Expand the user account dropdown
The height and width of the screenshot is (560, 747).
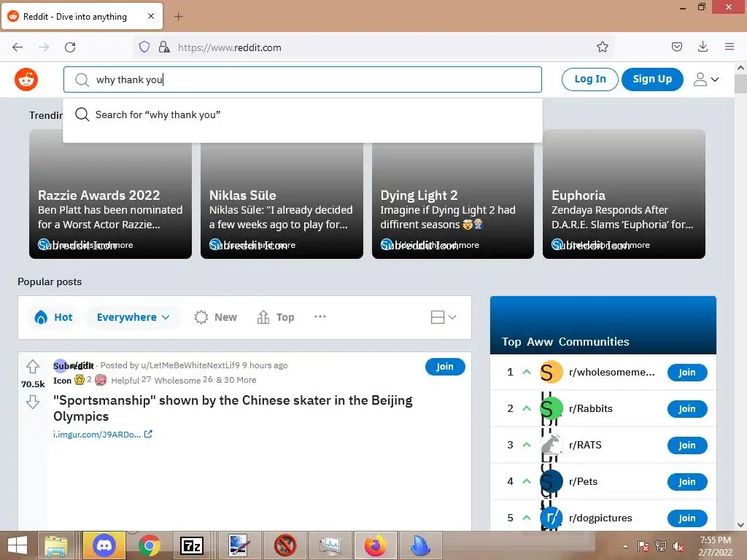pos(705,79)
